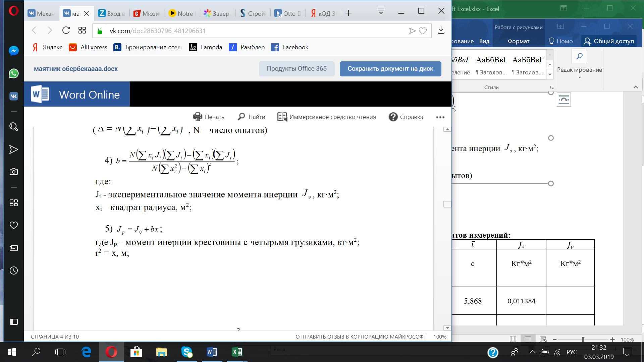Show hidden tray icons chevron
Screen dimensions: 644x362
532,352
